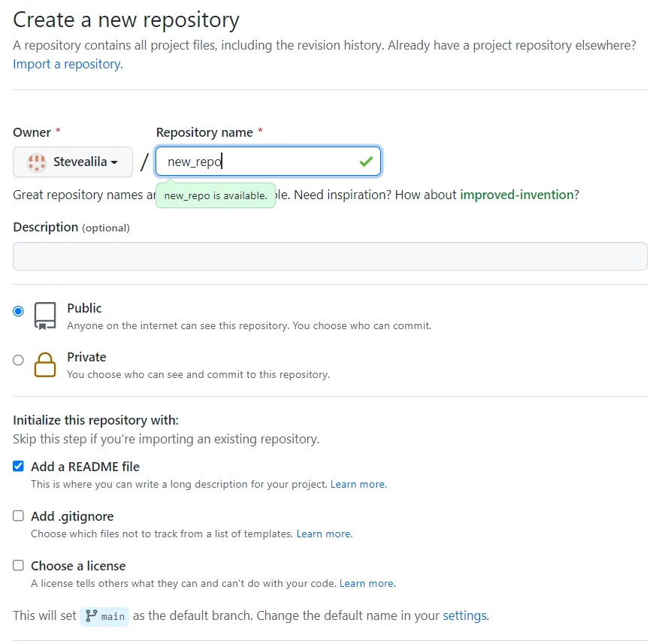Click the new_repo is available tooltip

tap(215, 195)
